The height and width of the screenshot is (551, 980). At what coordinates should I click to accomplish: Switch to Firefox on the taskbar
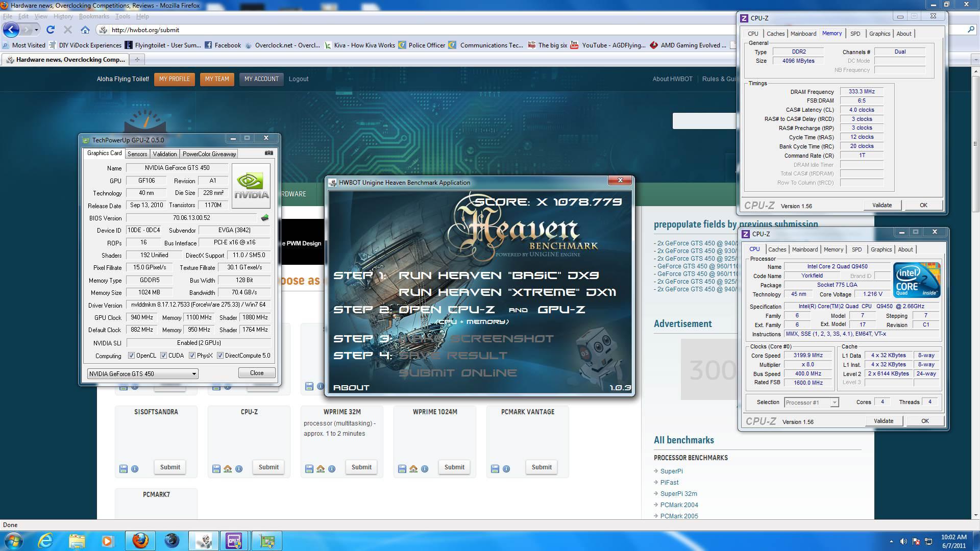(140, 540)
